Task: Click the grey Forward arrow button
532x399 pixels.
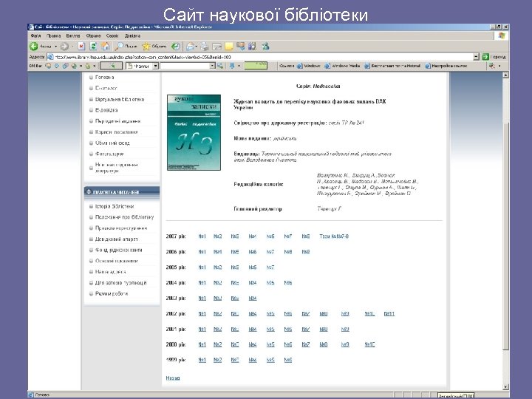Action: (64, 46)
